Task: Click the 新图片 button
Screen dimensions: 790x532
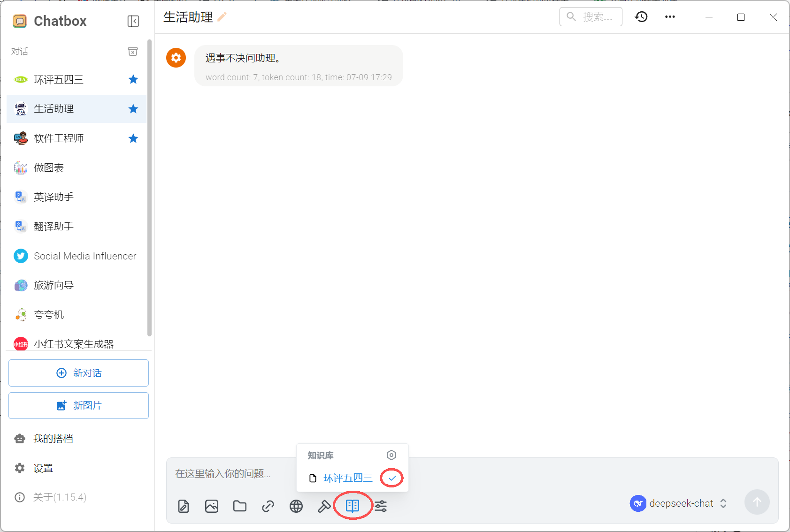Action: pyautogui.click(x=78, y=405)
